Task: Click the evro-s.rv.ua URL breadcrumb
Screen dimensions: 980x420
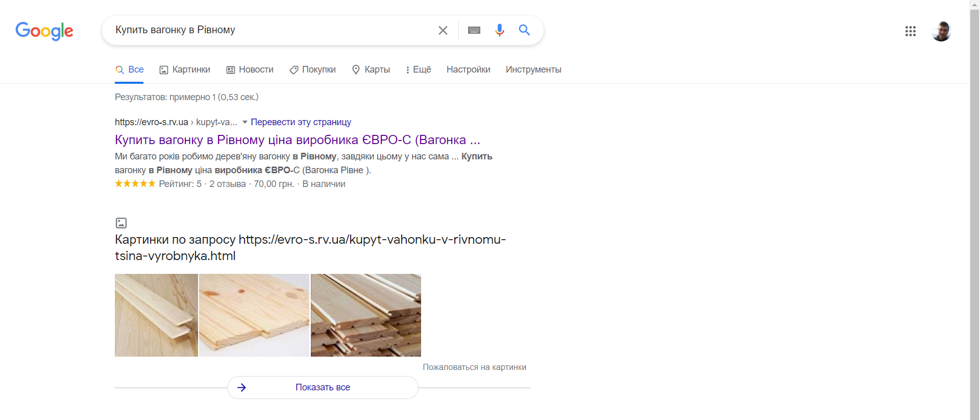Action: click(x=176, y=122)
